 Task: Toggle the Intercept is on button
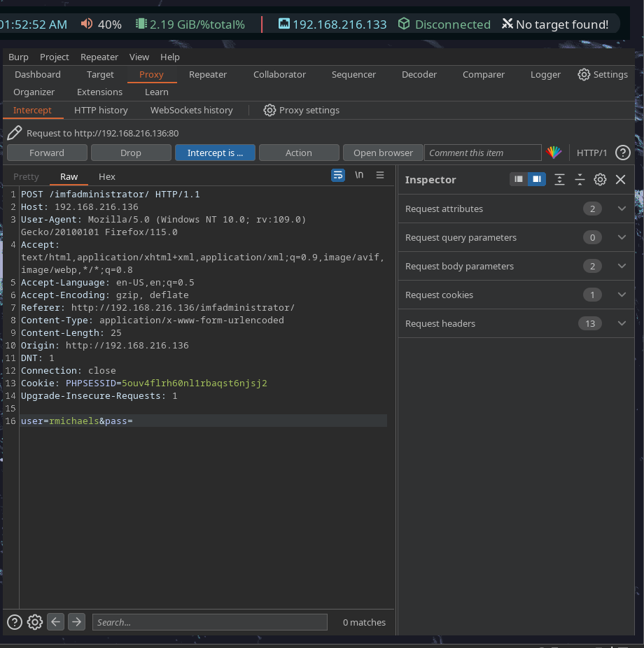point(215,153)
